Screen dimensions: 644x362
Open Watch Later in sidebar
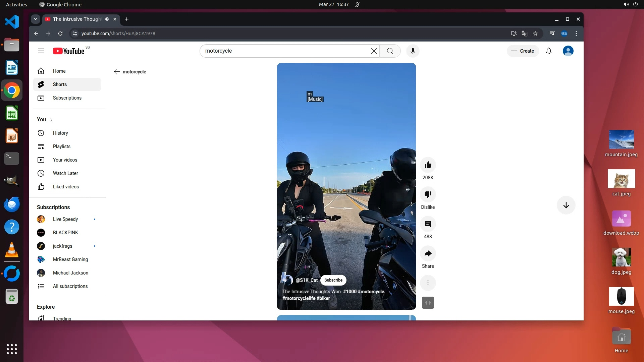[x=65, y=173]
